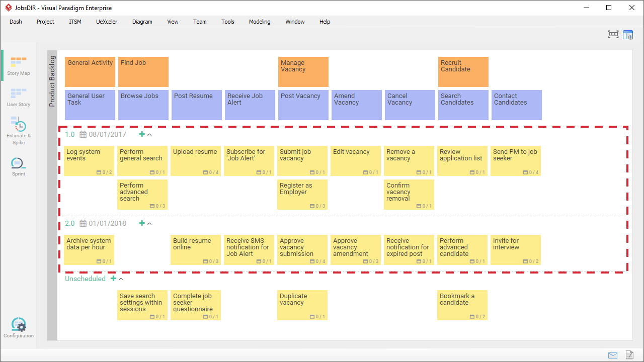
Task: Select the Upload resume story note
Action: 195,160
